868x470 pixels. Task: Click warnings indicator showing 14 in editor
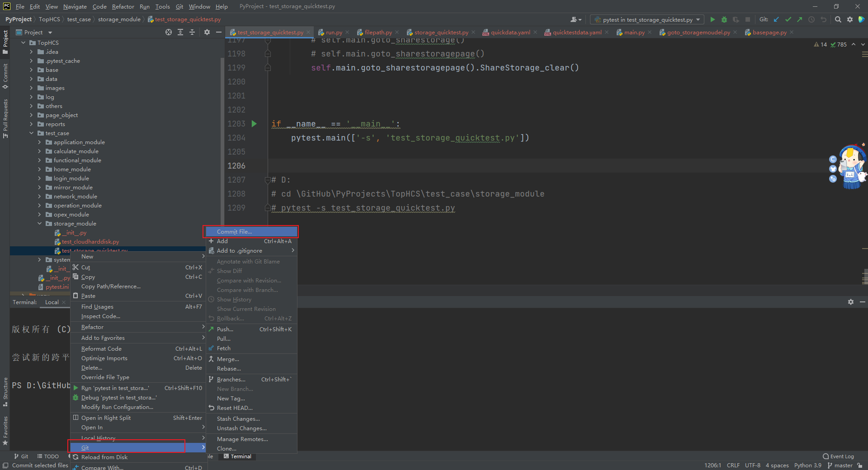click(x=821, y=44)
